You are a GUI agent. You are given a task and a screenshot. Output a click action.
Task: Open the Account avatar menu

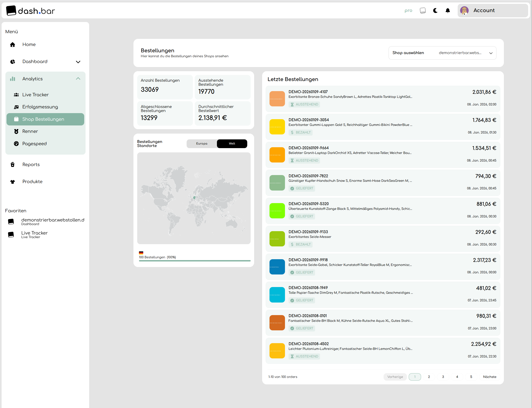(464, 11)
